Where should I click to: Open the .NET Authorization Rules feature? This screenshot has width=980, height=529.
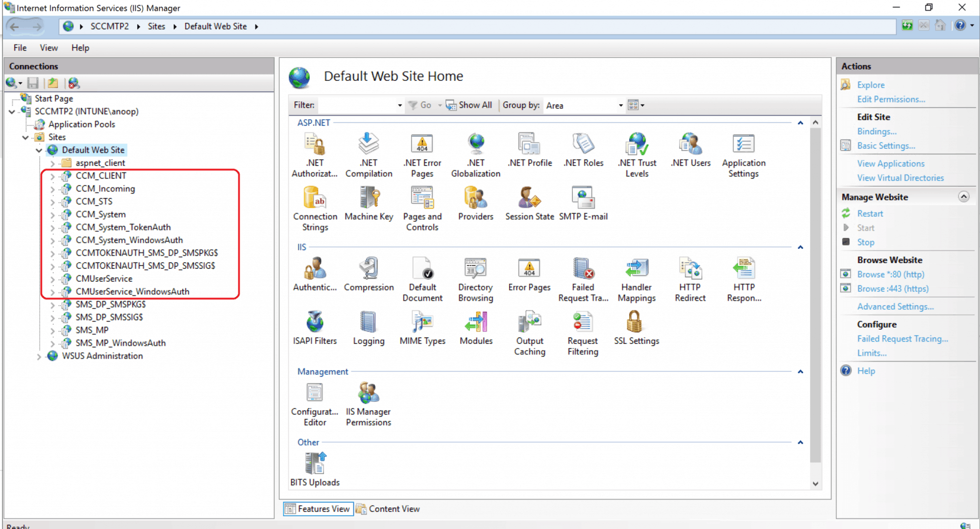point(315,155)
